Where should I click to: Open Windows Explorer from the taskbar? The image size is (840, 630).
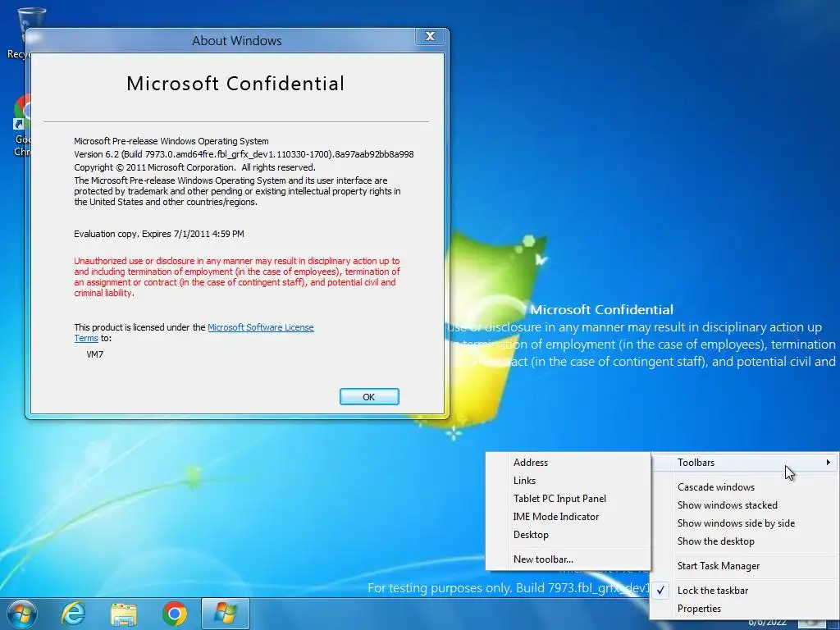[124, 614]
